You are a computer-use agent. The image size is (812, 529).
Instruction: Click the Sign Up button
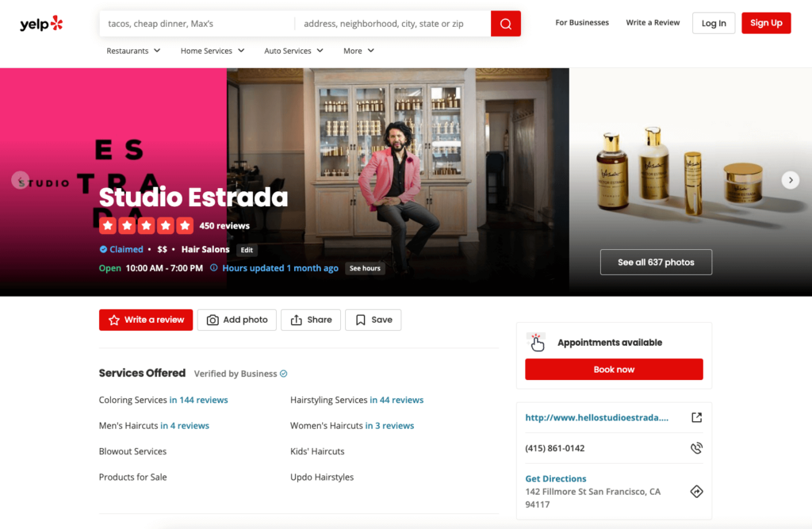(766, 23)
